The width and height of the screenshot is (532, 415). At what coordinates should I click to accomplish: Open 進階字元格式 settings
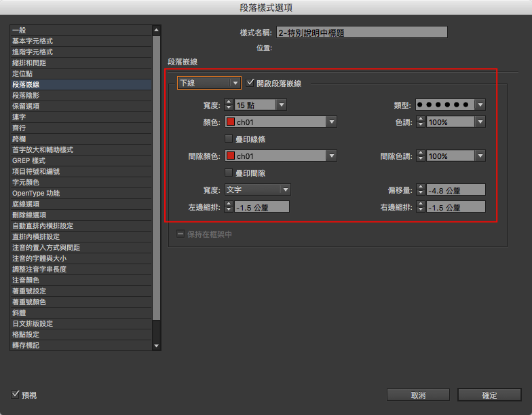pyautogui.click(x=81, y=52)
